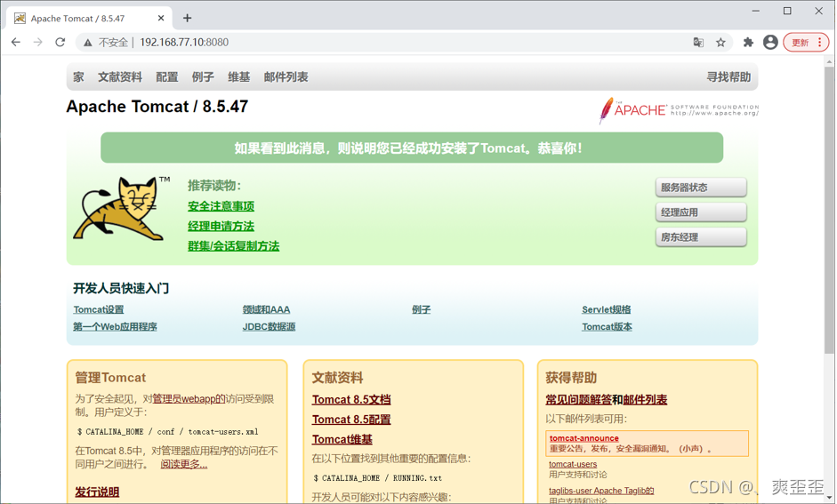Click the red 更新 update button

(800, 43)
